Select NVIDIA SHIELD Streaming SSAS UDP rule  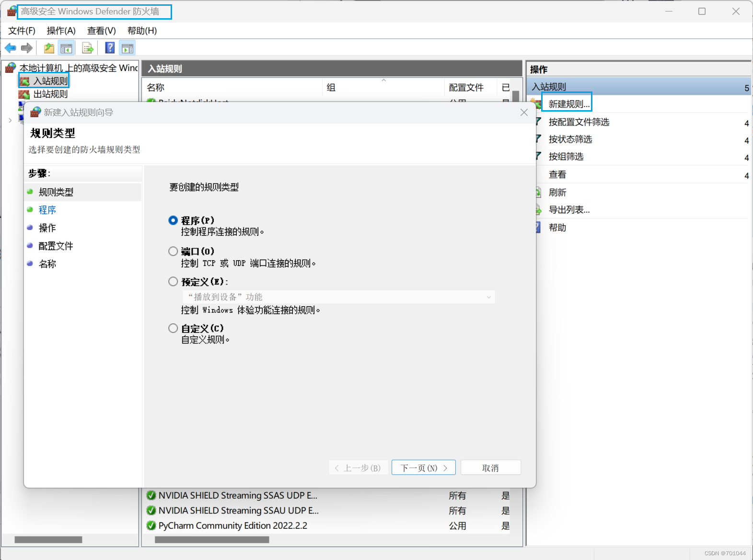click(238, 495)
